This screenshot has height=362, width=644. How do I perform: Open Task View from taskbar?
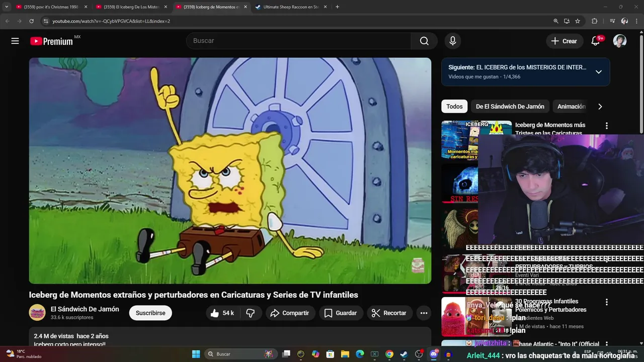[x=286, y=354]
